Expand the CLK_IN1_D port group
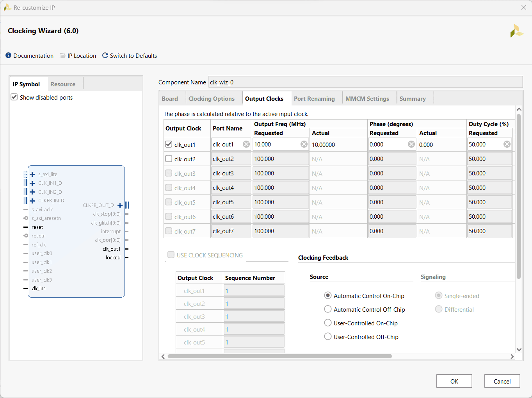Screen dimensions: 532x398 click(x=32, y=183)
